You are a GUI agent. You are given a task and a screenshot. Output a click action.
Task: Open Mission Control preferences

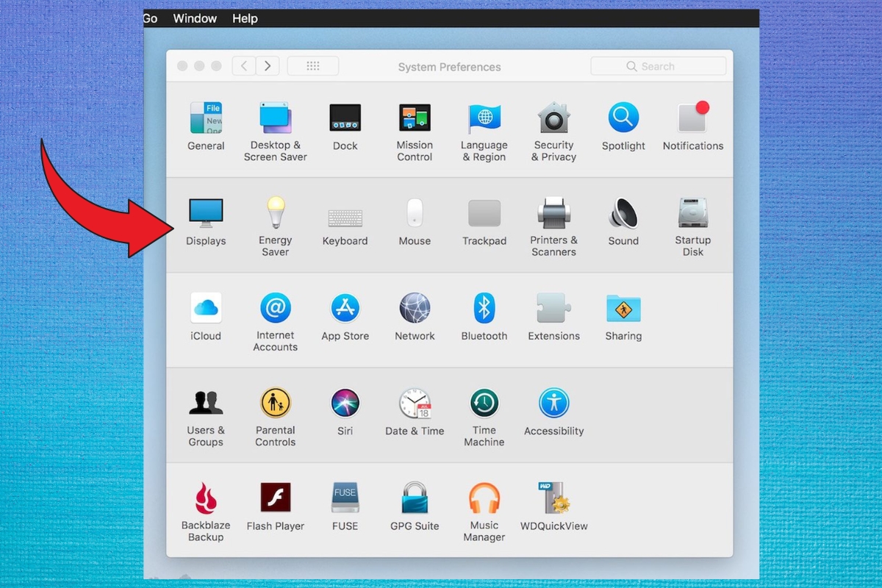[415, 132]
